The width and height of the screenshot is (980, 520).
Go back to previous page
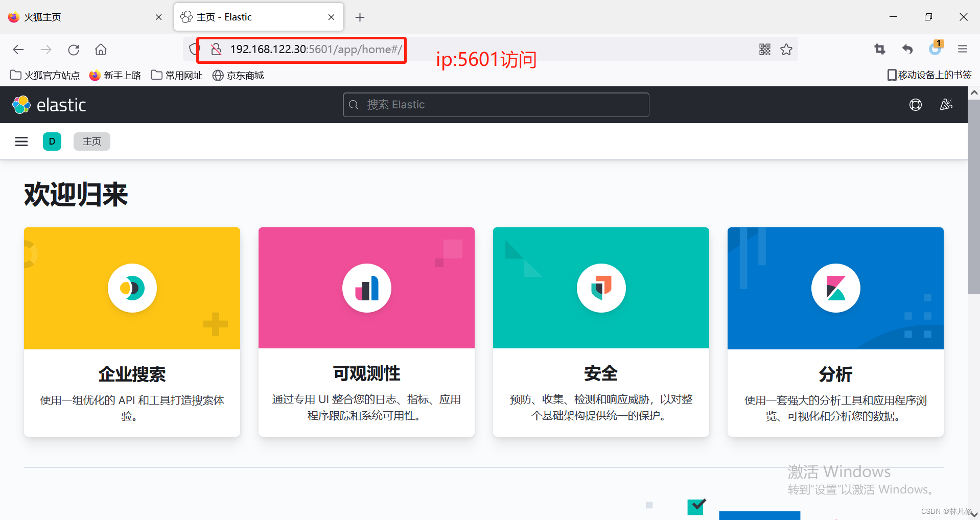[x=18, y=50]
